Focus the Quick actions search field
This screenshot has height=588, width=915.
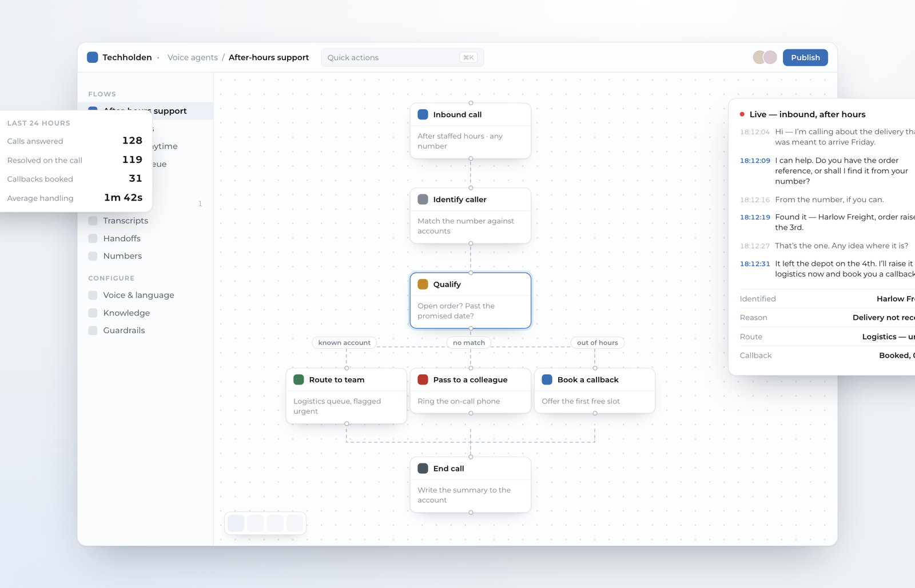tap(402, 57)
